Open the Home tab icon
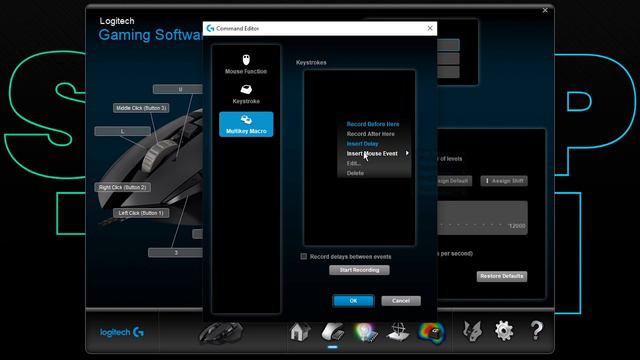Viewport: 640px width, 360px height. point(300,331)
